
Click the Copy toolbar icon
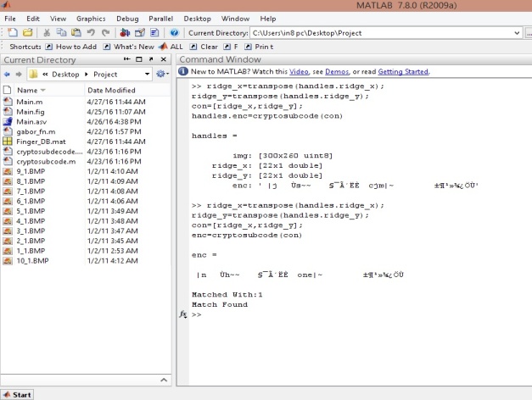pyautogui.click(x=61, y=32)
